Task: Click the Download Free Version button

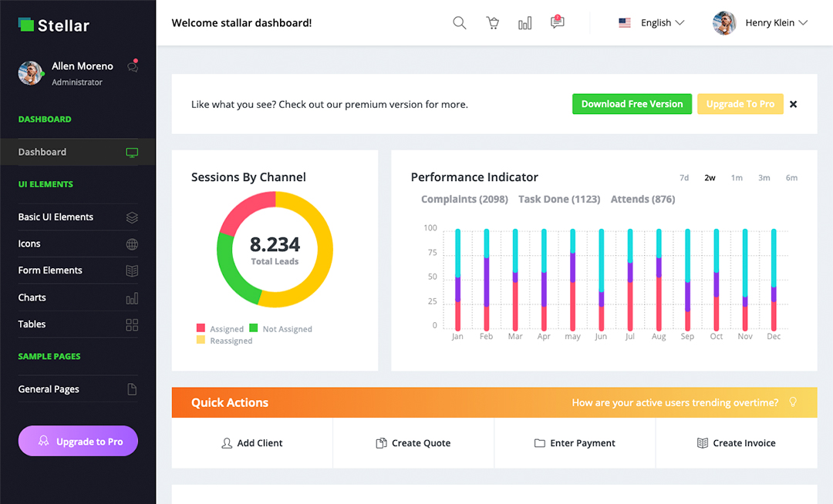Action: (632, 104)
